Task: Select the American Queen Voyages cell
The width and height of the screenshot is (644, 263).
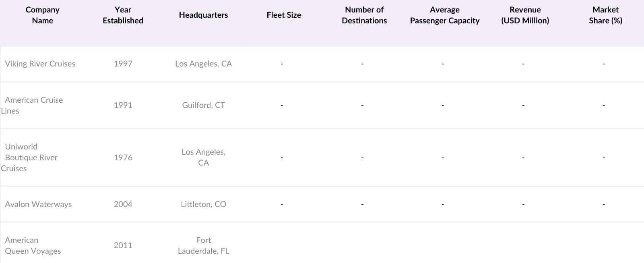Action: [33, 245]
